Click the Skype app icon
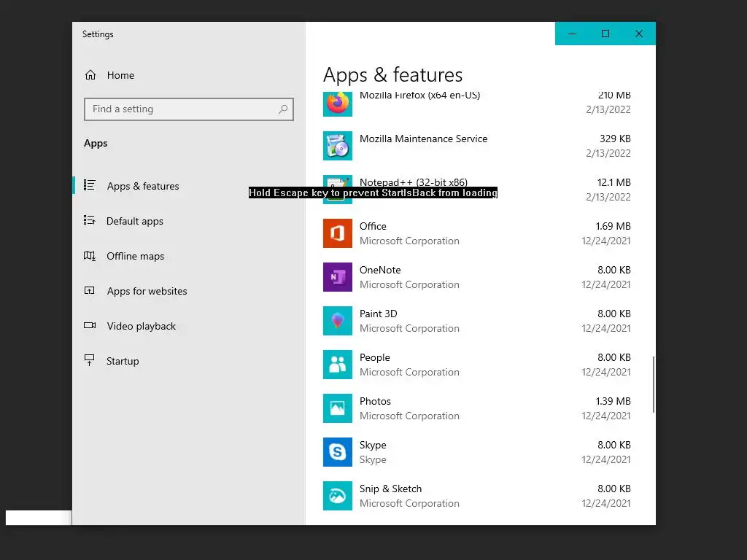747x560 pixels. [x=337, y=452]
